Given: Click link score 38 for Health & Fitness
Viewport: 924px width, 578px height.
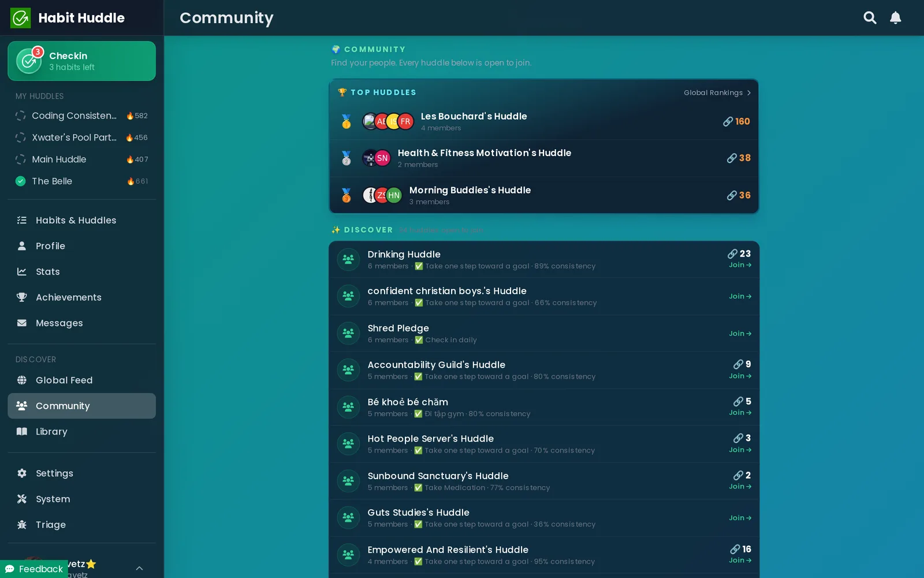Looking at the screenshot, I should point(739,158).
